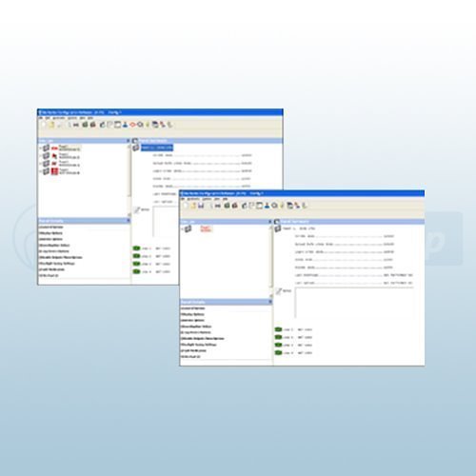Click yellow folder Open icon in front window toolbar
Screen dimensions: 476x476
193,206
